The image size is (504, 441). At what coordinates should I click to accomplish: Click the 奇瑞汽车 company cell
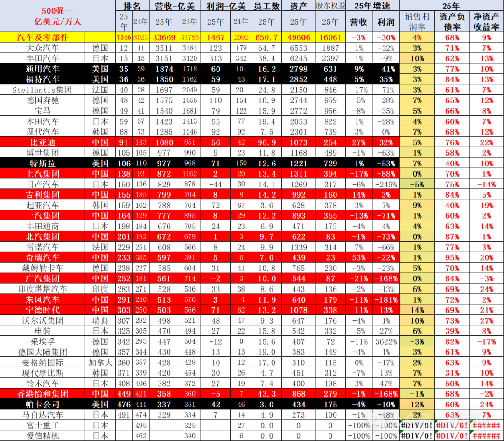(x=42, y=257)
